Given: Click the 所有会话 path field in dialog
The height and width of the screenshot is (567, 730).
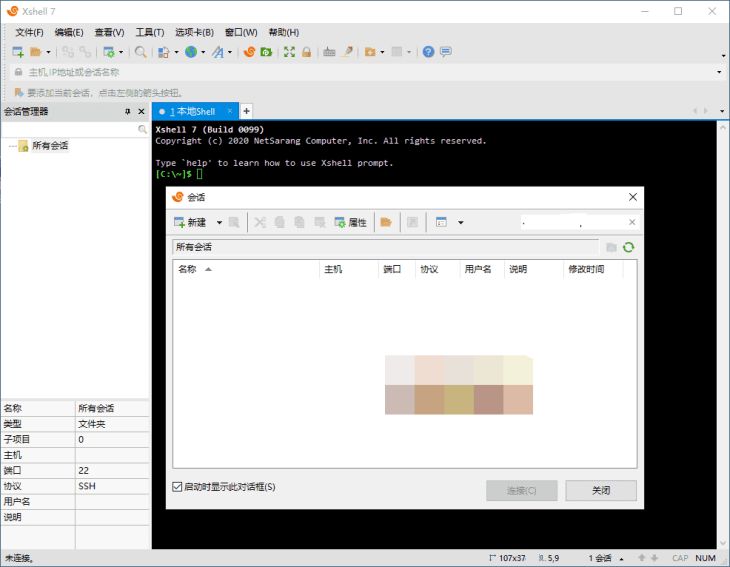Looking at the screenshot, I should (385, 247).
